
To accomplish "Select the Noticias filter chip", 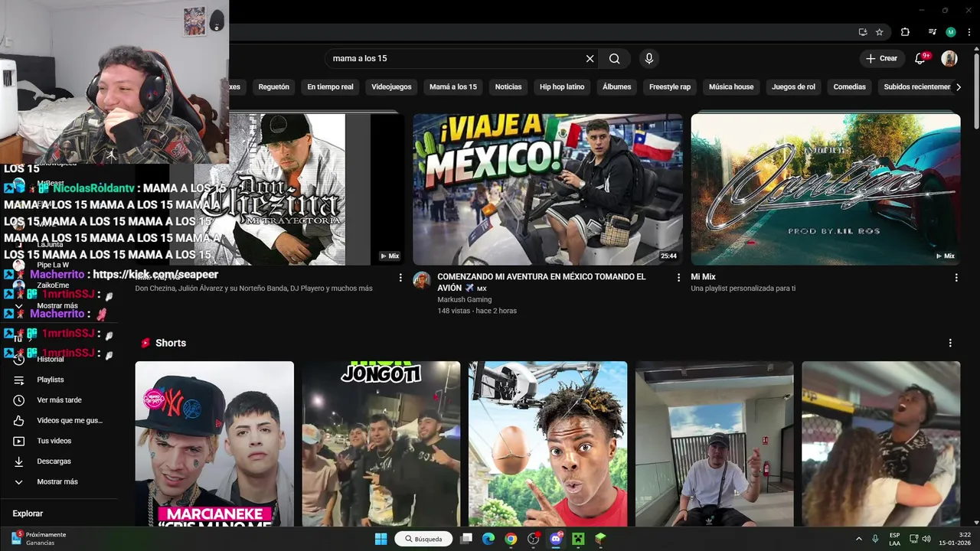I will click(x=508, y=87).
